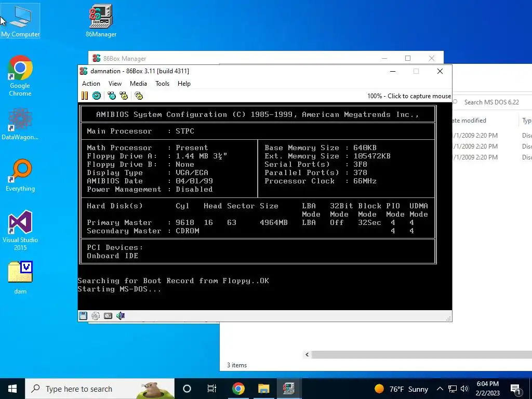Select the Everything desktop shortcut
532x399 pixels.
20,175
